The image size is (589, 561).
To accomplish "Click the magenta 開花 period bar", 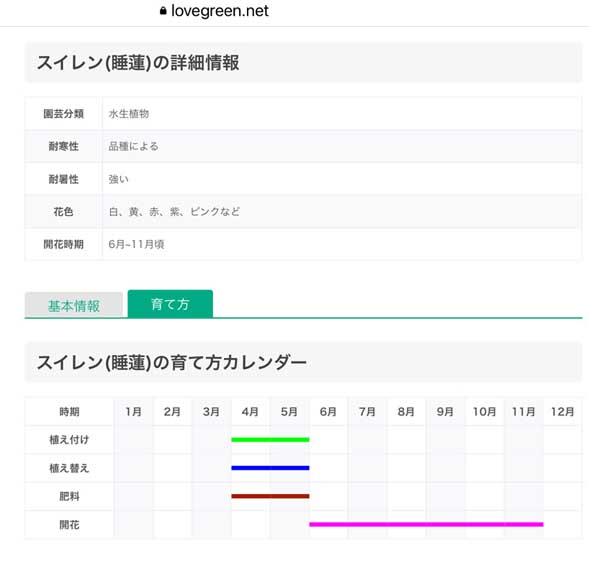I will (426, 524).
